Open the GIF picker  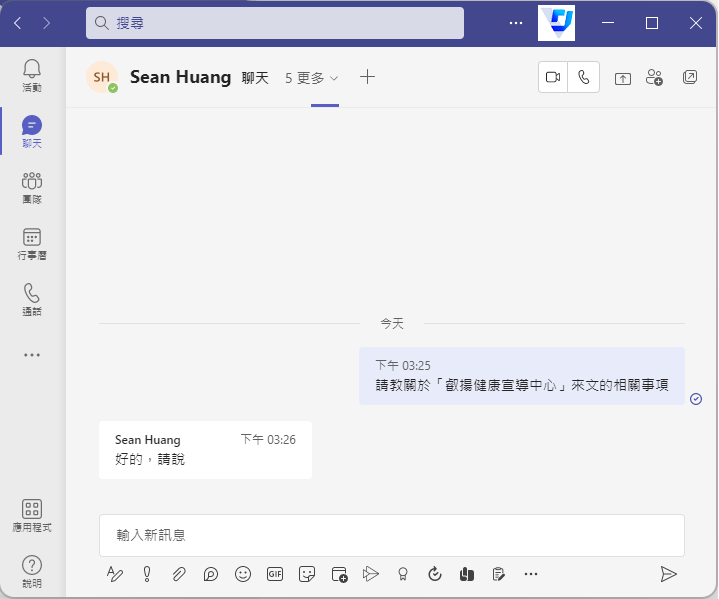[275, 574]
